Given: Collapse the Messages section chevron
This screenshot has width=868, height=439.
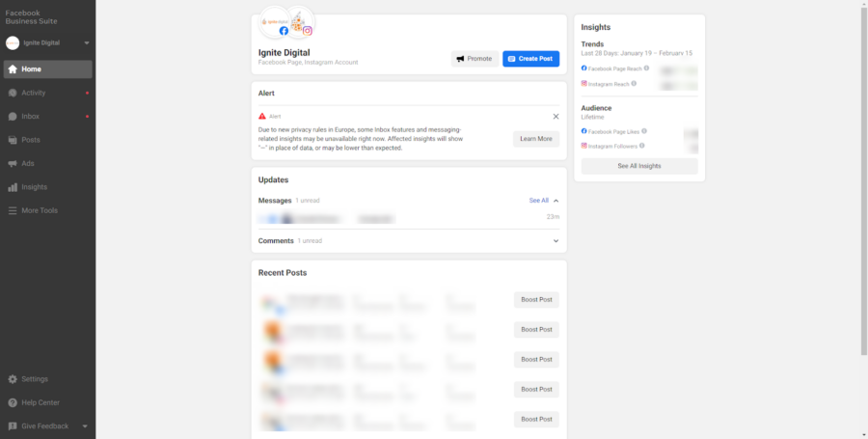Looking at the screenshot, I should [556, 201].
